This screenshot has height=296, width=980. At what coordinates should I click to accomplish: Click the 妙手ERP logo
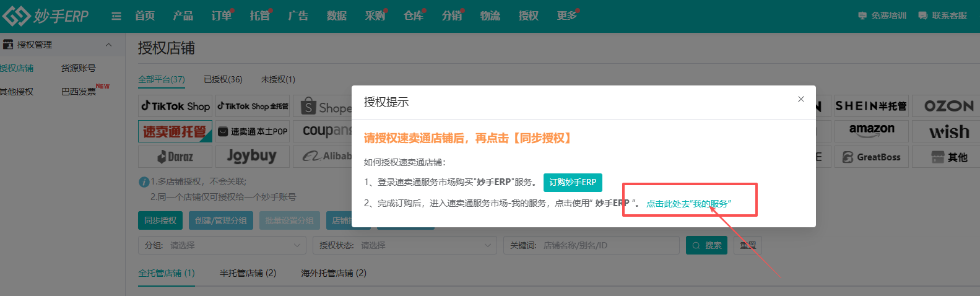46,15
